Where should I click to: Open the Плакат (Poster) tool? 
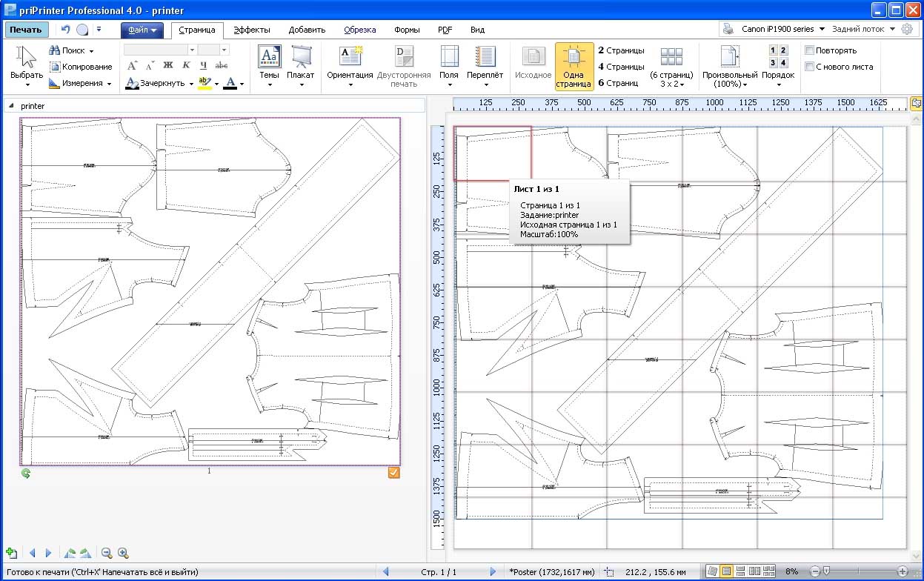coord(300,59)
